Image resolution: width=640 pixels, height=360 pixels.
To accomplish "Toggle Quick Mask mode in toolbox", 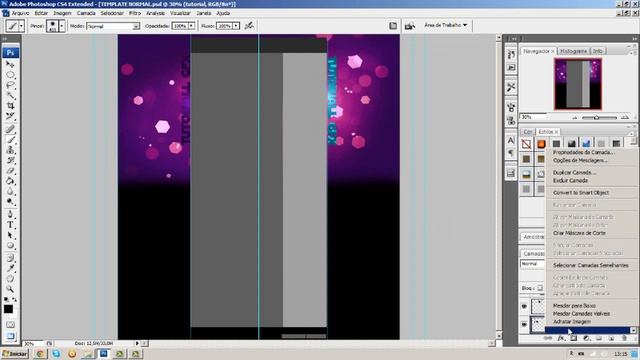I will 10,325.
